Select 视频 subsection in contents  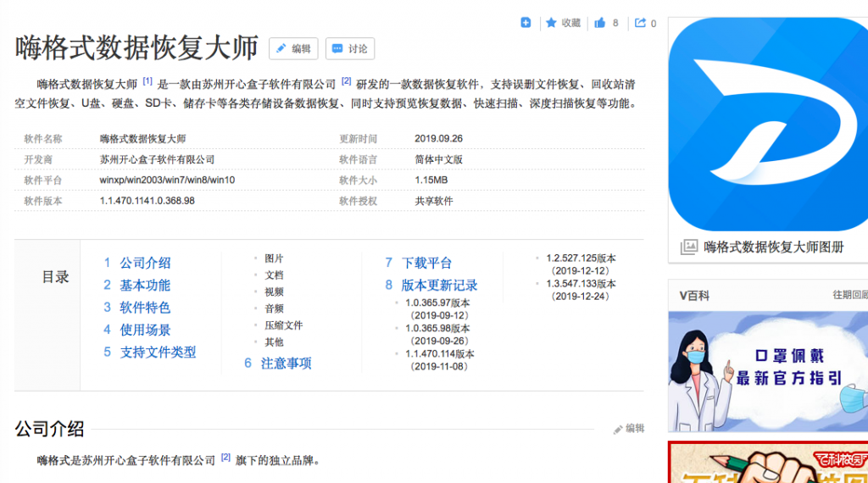(x=274, y=291)
